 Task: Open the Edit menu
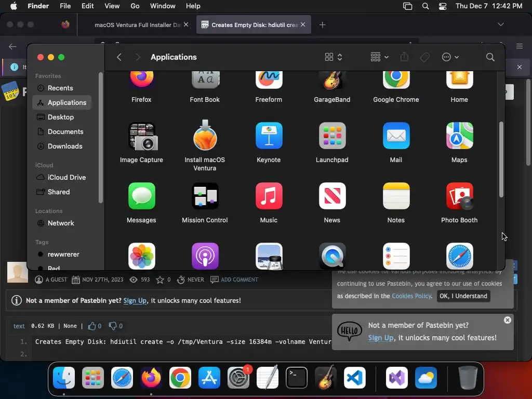[x=87, y=6]
